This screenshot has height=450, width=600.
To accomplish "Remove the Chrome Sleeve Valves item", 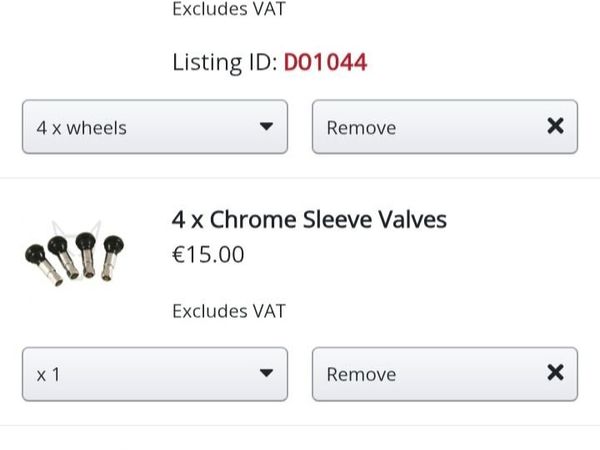I will 444,374.
